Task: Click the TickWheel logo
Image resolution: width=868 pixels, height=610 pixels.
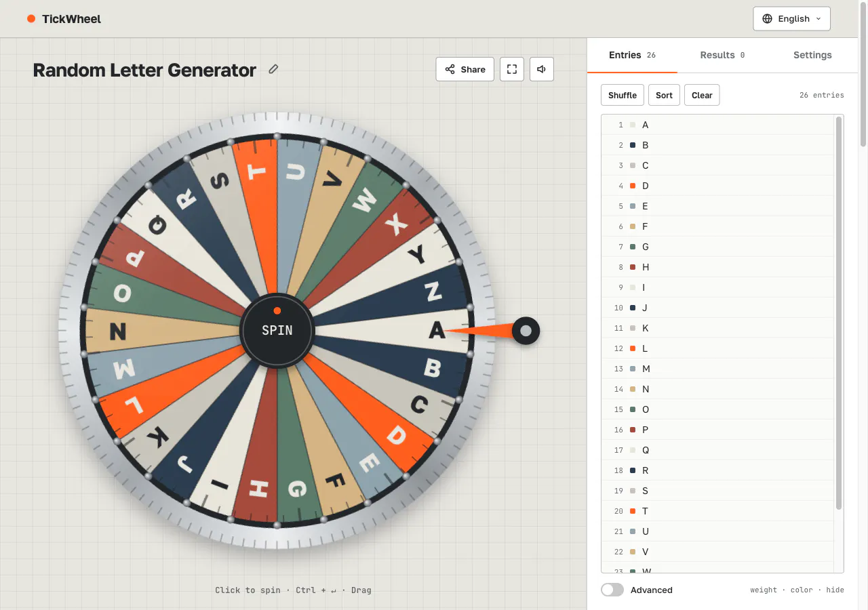Action: pyautogui.click(x=64, y=19)
